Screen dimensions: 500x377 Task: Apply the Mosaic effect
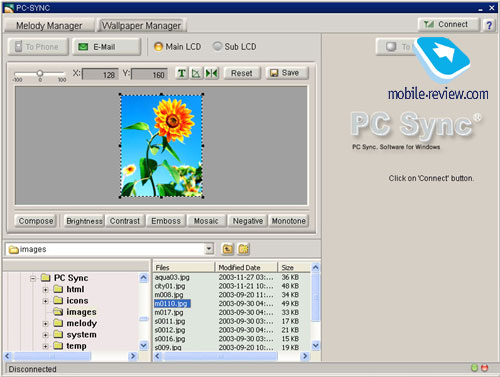(x=206, y=221)
